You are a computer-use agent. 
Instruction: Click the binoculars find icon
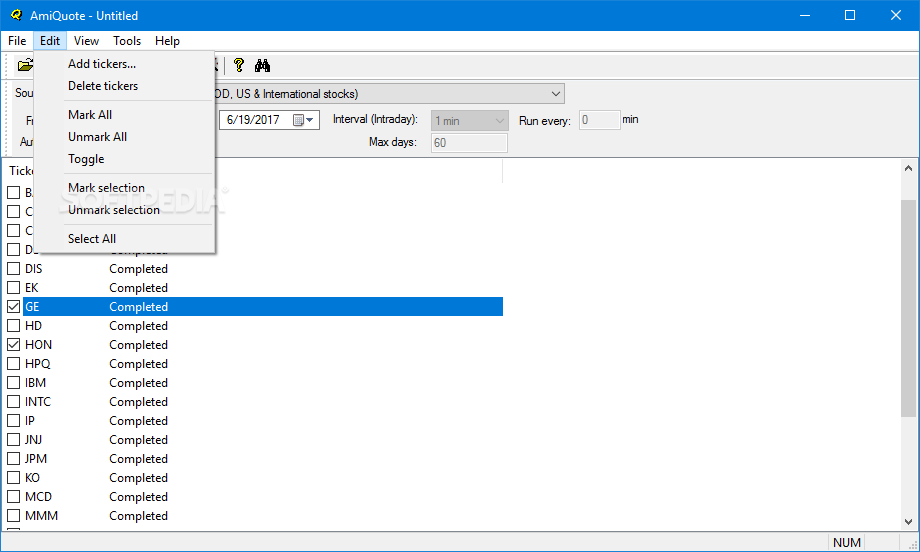(262, 65)
